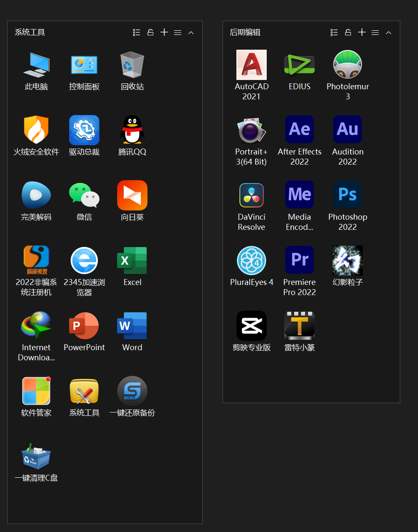The height and width of the screenshot is (532, 418).
Task: Open the 软件管家 icon
Action: [x=36, y=391]
